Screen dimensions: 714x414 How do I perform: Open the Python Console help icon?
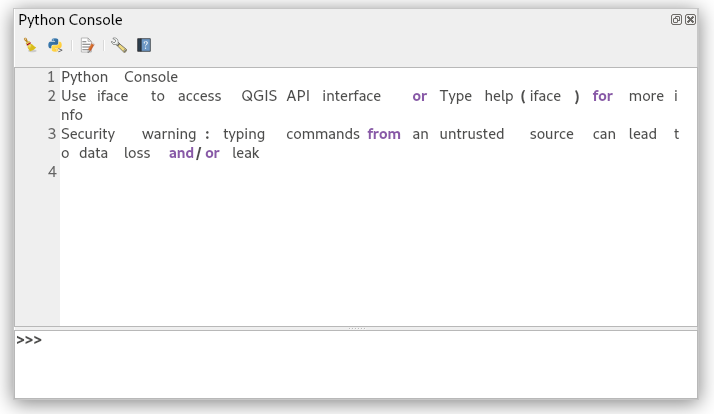[144, 45]
